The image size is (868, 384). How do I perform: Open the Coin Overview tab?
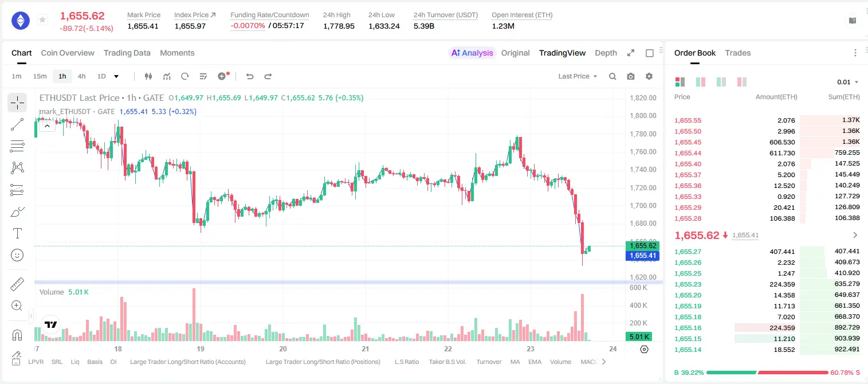point(68,53)
